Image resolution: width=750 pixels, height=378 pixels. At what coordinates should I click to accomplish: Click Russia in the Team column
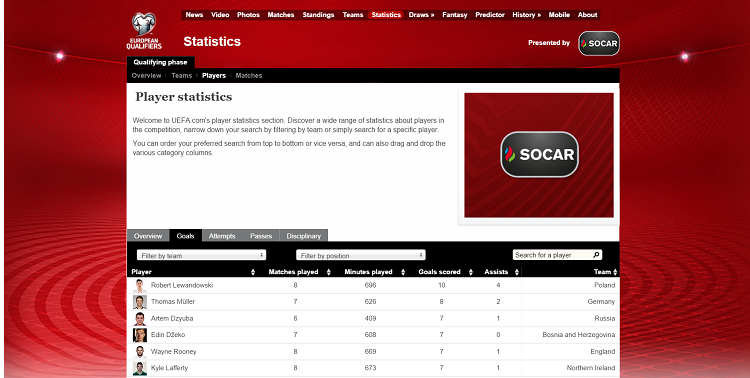(605, 318)
